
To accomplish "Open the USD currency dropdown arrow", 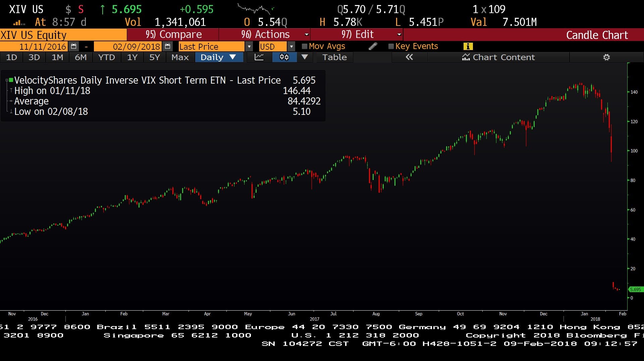I will point(291,46).
